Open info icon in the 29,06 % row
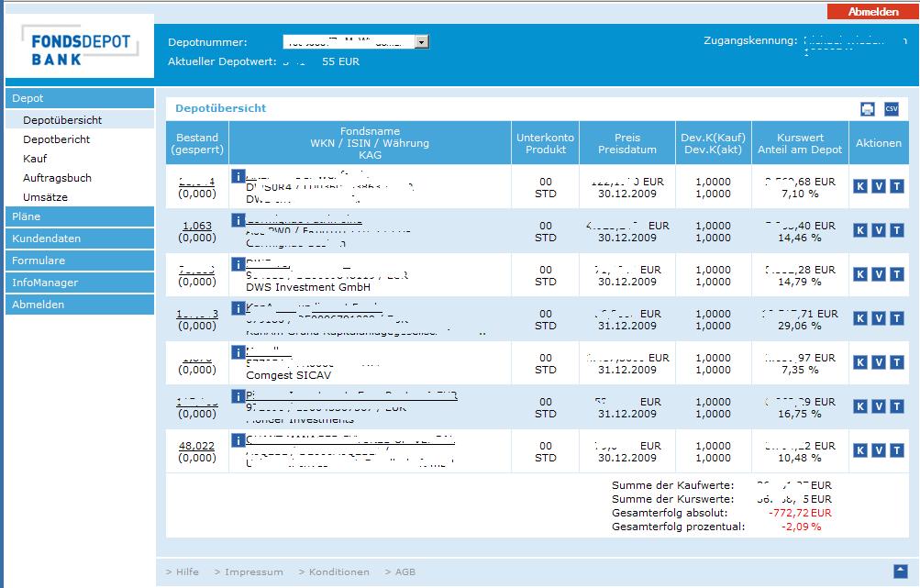 tap(238, 308)
